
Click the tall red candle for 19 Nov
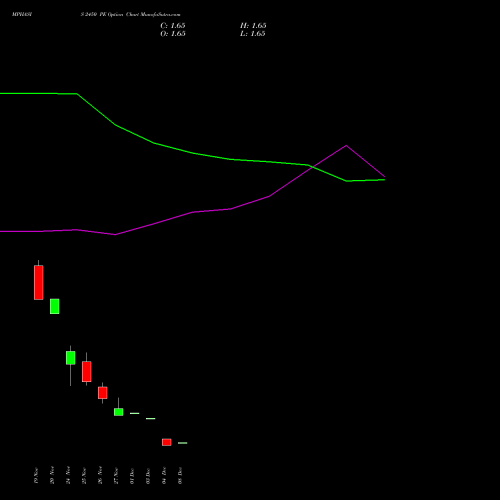coord(39,282)
